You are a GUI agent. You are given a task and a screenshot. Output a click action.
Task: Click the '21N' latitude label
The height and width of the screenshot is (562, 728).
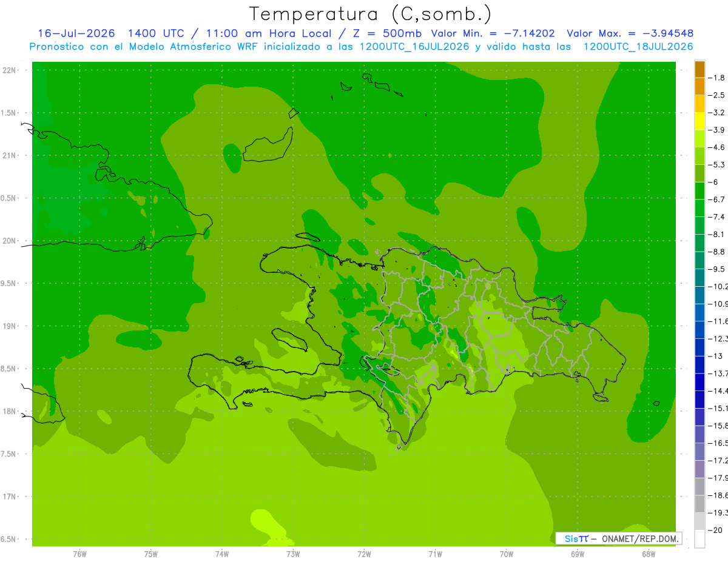click(10, 155)
